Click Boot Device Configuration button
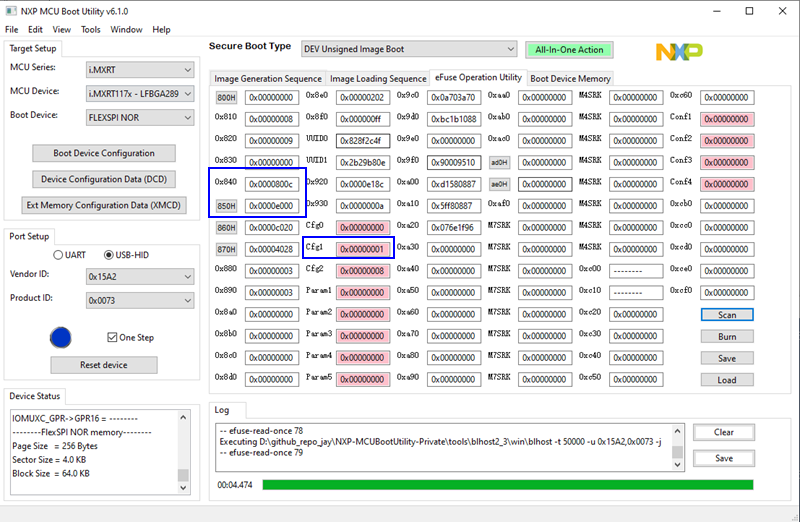Image resolution: width=800 pixels, height=522 pixels. tap(104, 153)
